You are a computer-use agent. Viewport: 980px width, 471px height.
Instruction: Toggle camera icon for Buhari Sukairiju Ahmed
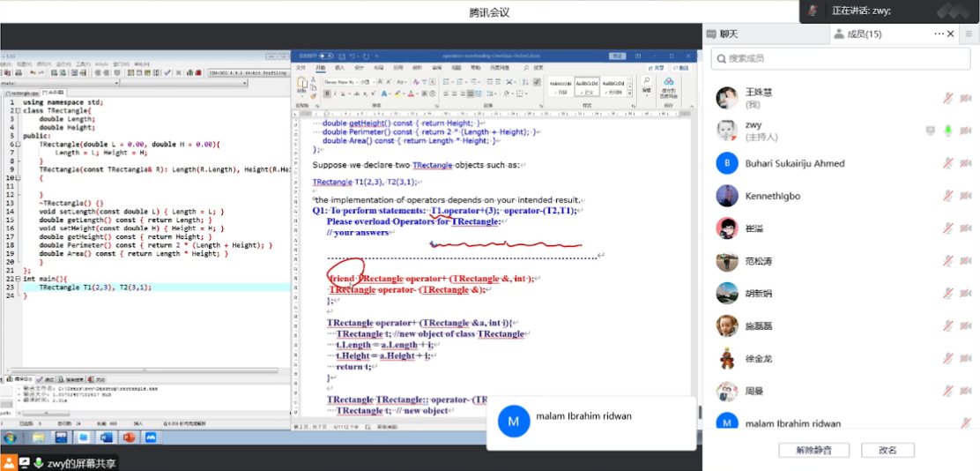tap(965, 163)
